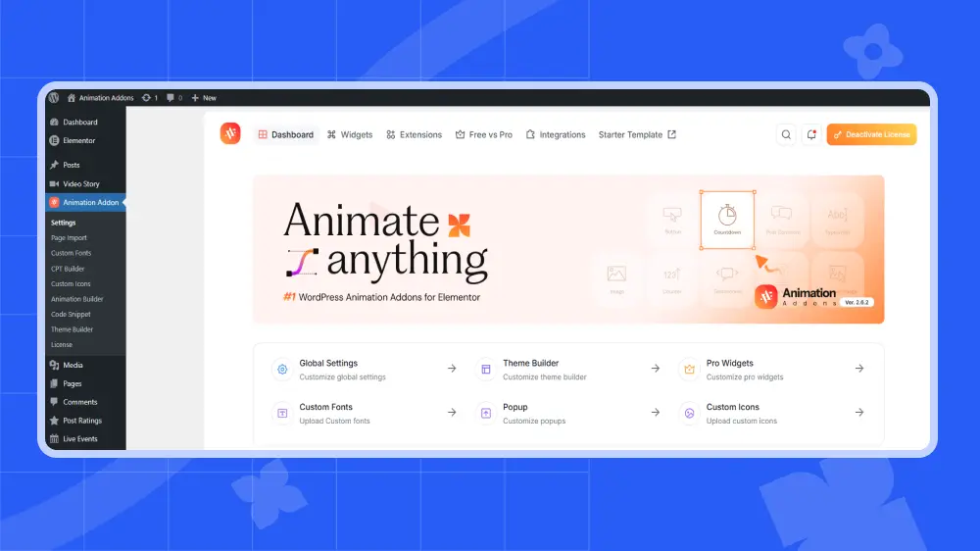Open CPT Builder submenu item
The width and height of the screenshot is (980, 551).
(x=68, y=269)
